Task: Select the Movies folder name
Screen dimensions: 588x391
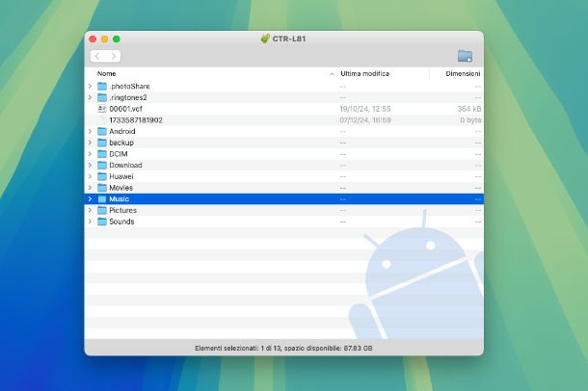Action: click(121, 188)
